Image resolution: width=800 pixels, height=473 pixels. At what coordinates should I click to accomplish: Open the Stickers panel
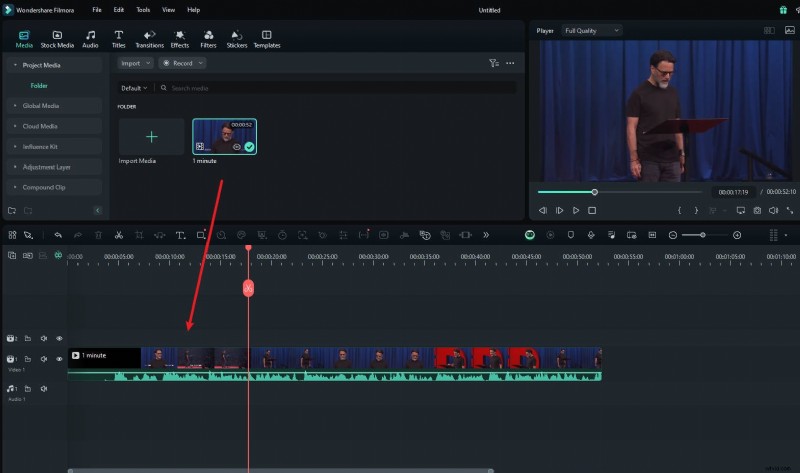(x=237, y=39)
